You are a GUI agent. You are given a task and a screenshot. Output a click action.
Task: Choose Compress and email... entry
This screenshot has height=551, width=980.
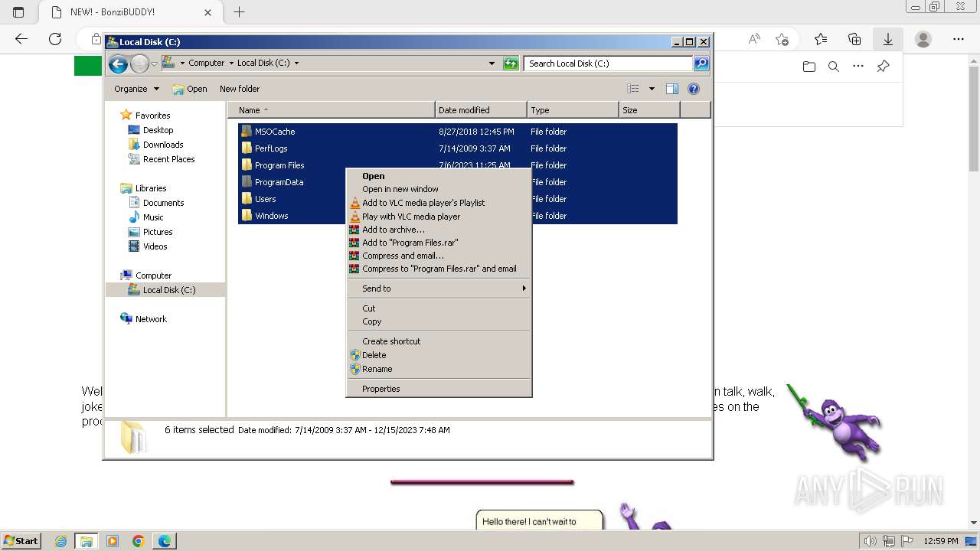click(x=439, y=256)
